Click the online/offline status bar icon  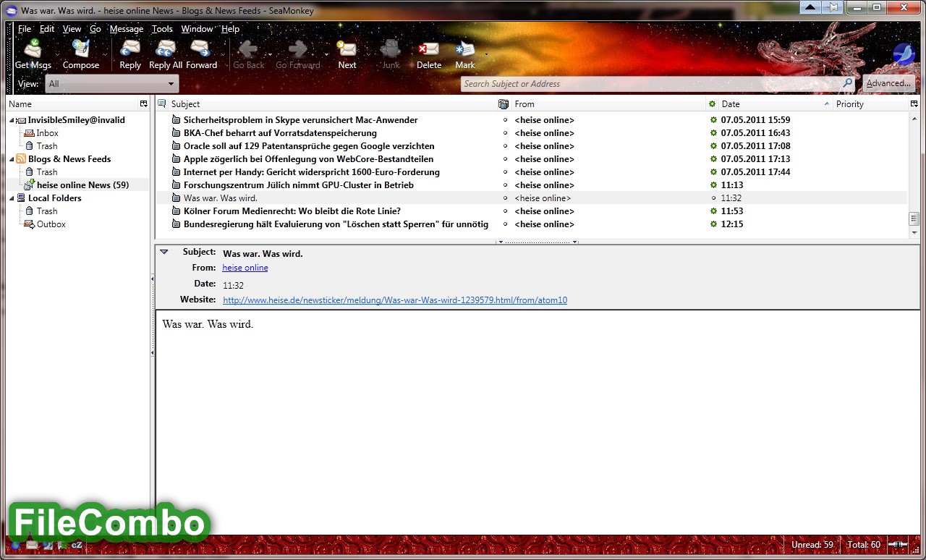coord(898,544)
